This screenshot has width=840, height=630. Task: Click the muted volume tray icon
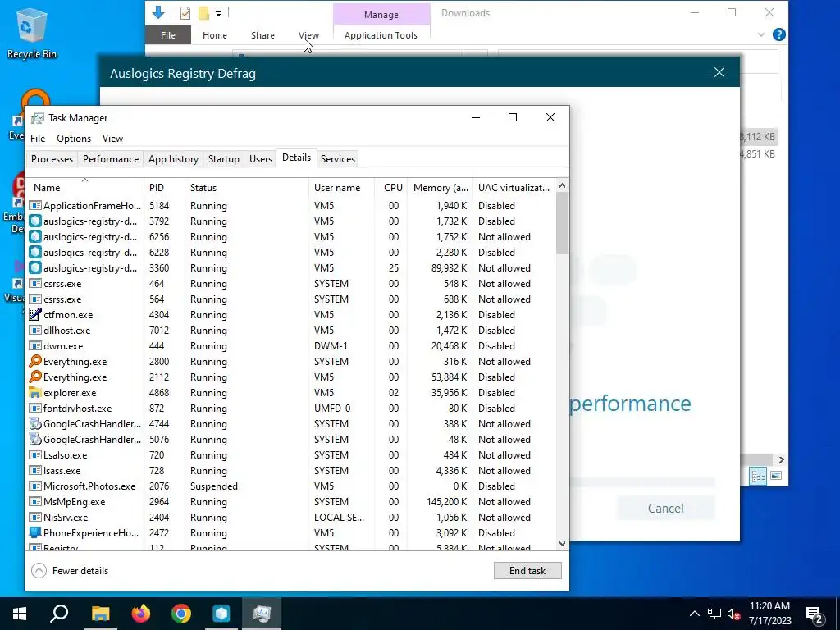[x=734, y=614]
